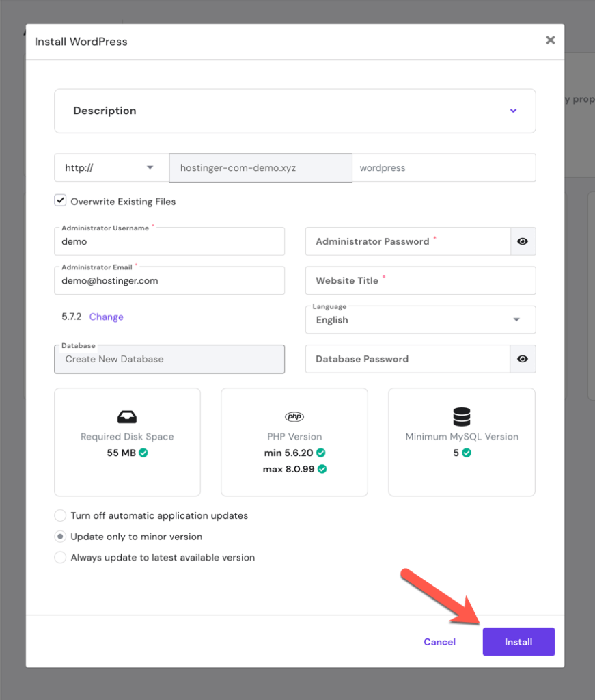The height and width of the screenshot is (700, 595).
Task: Click the Install button
Action: pos(518,641)
